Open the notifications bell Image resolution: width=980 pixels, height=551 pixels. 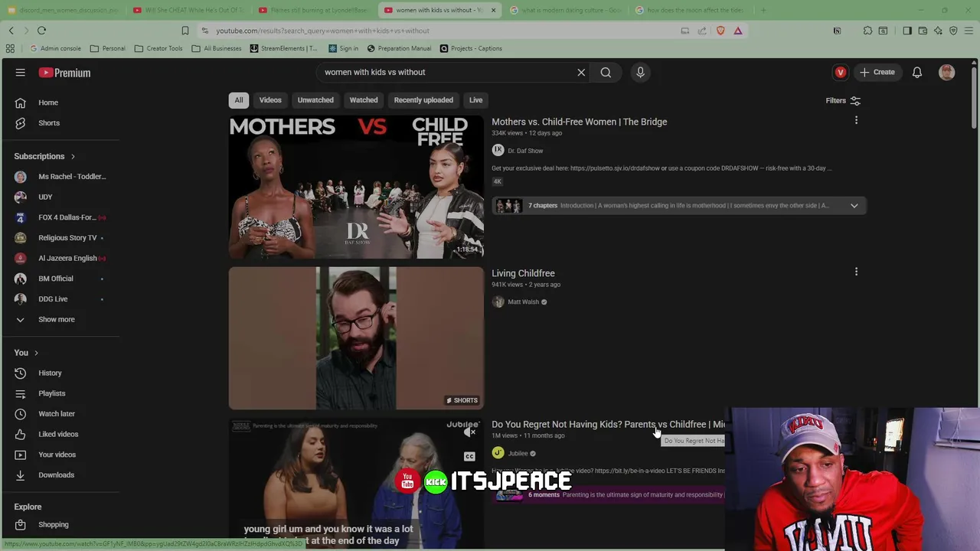pyautogui.click(x=916, y=73)
